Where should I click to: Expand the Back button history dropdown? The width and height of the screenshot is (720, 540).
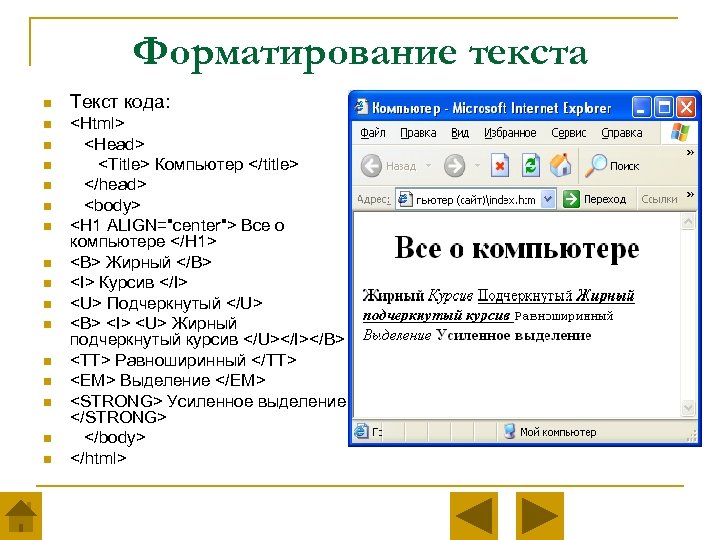coord(428,165)
